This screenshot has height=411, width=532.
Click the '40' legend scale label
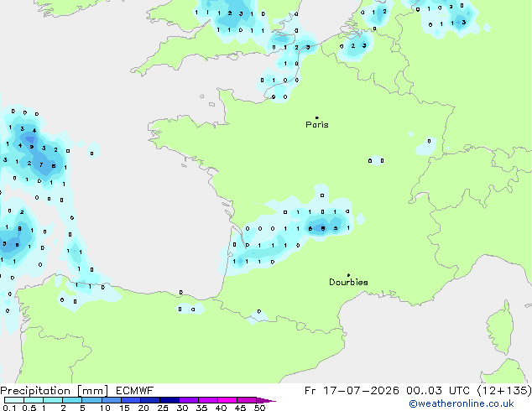221,408
